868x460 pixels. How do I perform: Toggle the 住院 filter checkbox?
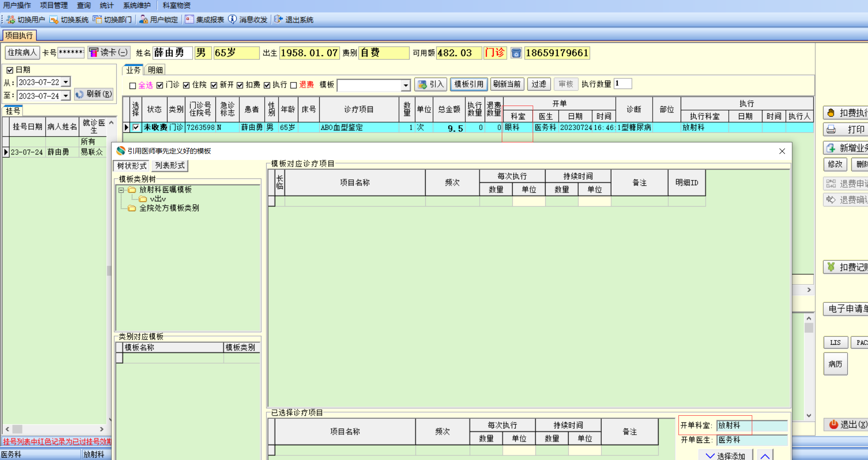186,85
